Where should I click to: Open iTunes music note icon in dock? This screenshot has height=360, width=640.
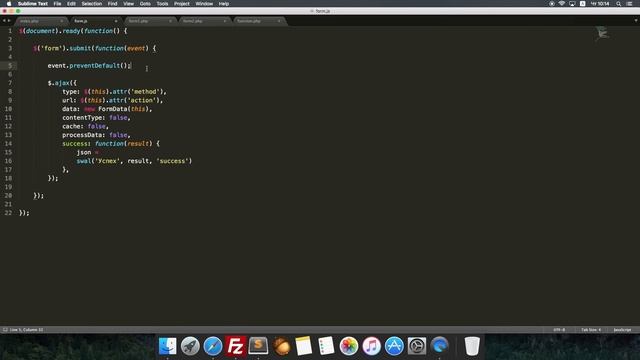[x=371, y=346]
